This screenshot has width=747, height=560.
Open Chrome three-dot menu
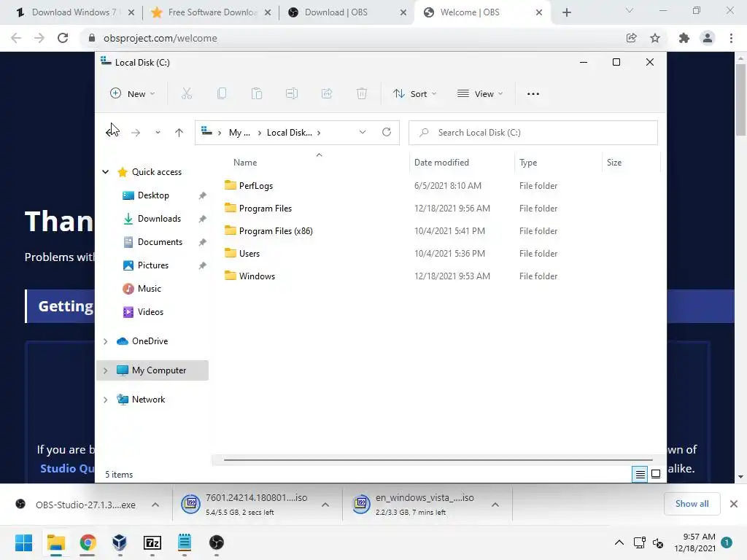[x=731, y=38]
